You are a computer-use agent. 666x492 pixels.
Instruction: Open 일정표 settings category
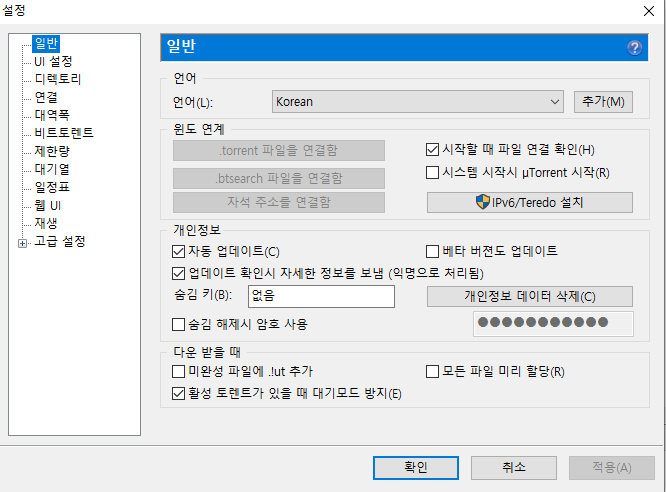point(51,187)
